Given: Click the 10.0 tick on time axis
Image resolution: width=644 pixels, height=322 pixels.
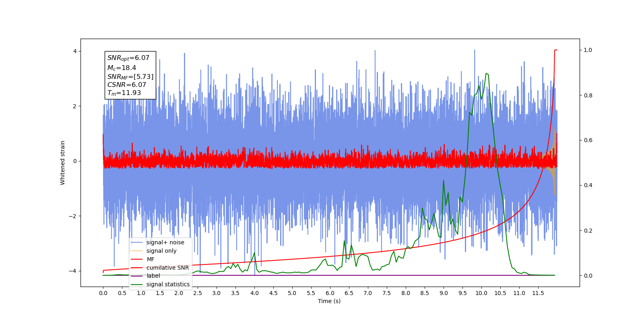Looking at the screenshot, I should click(x=481, y=293).
